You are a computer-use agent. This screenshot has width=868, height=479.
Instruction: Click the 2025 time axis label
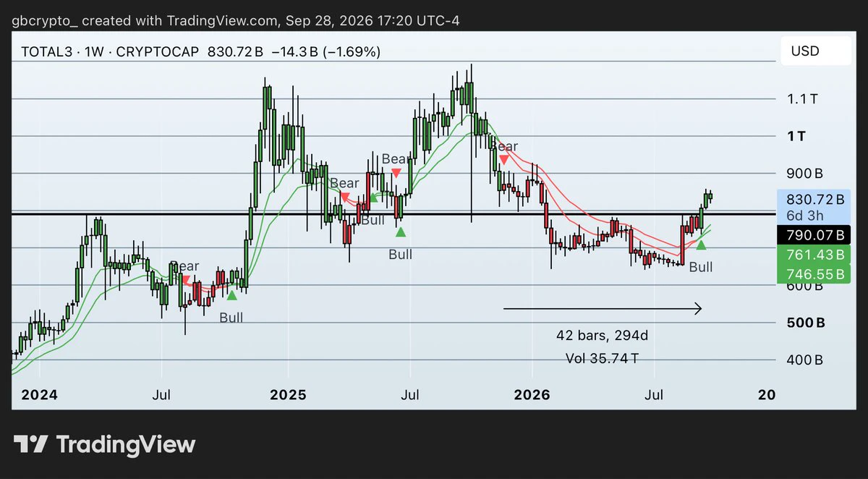coord(288,395)
